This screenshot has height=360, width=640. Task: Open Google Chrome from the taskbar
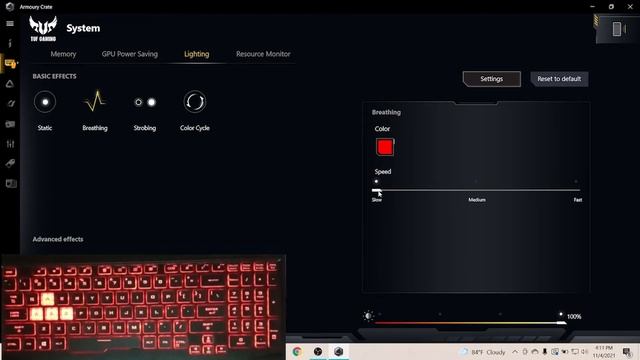click(297, 351)
